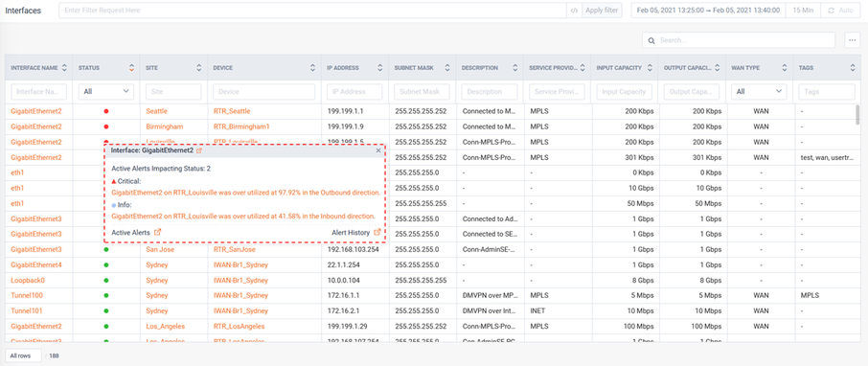Open the RTR_LosAngeles device link for GigabitEthernet2
Image resolution: width=868 pixels, height=366 pixels.
pos(240,326)
